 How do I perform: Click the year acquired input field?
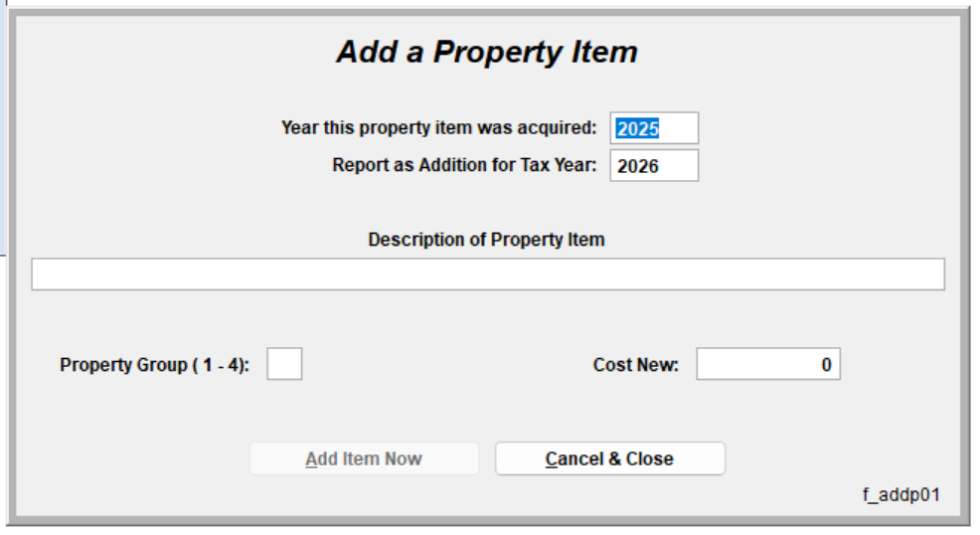[654, 128]
